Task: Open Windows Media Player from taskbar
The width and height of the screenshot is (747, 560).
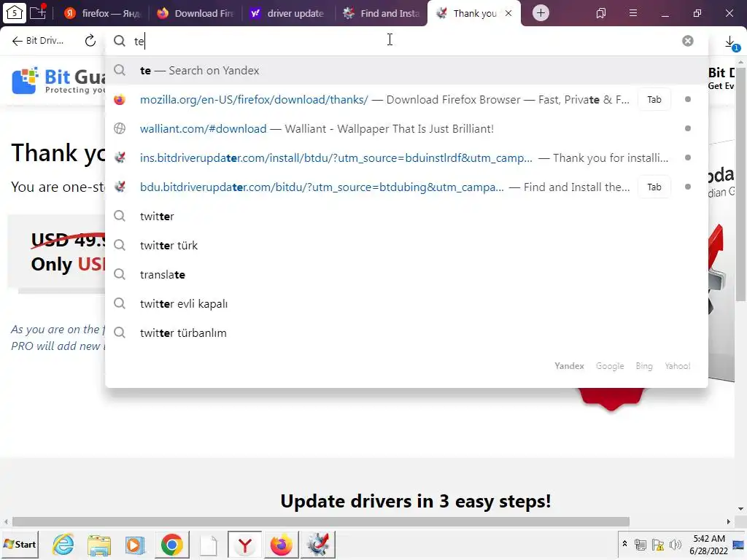Action: (x=135, y=545)
